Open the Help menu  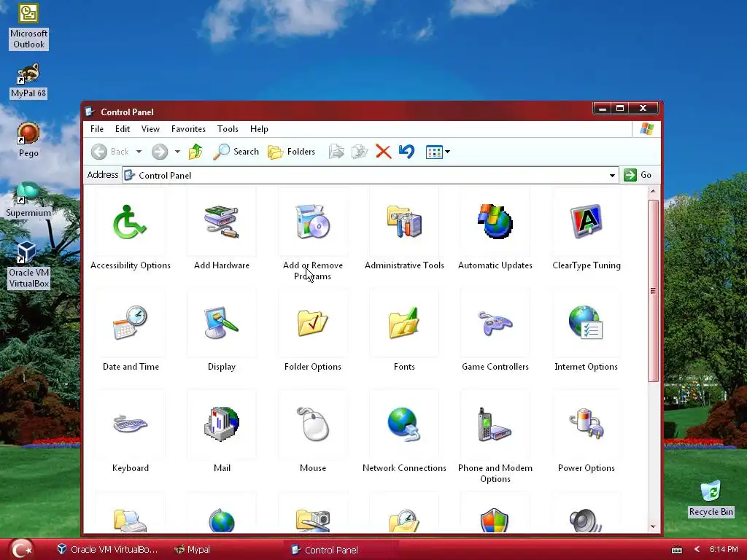coord(259,129)
